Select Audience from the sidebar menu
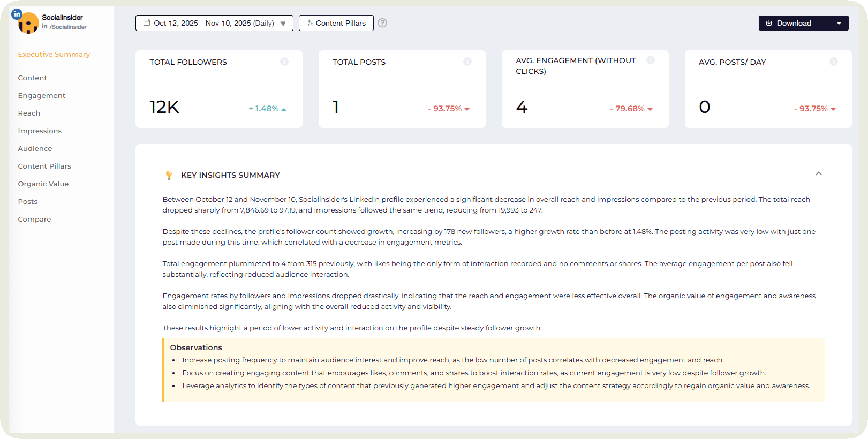Viewport: 868px width, 439px height. (35, 148)
